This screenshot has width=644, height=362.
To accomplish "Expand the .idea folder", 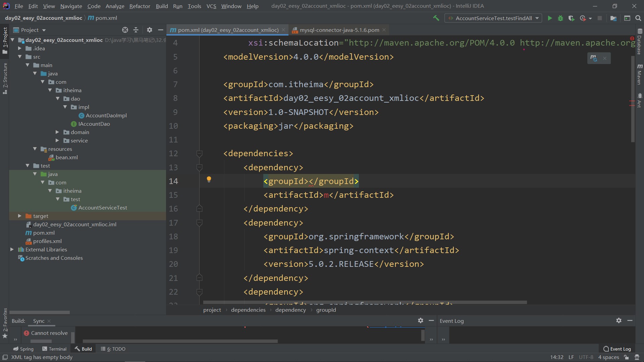I will tap(20, 48).
